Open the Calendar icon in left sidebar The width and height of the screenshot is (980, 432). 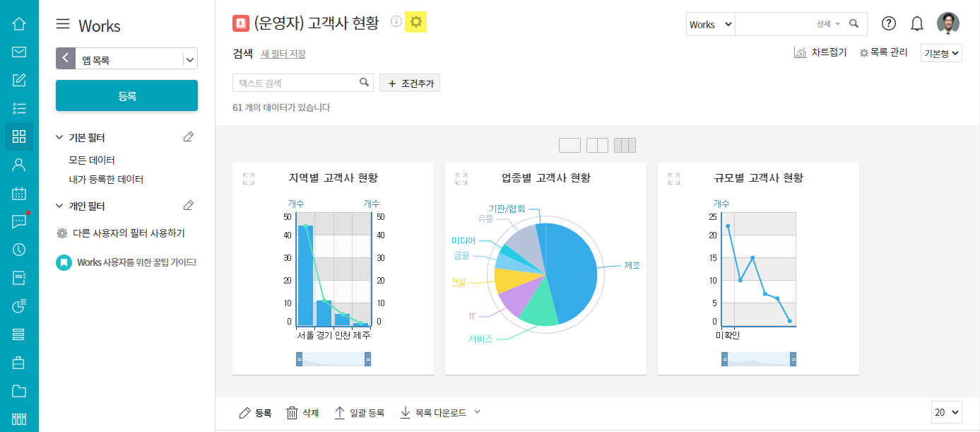(x=19, y=193)
